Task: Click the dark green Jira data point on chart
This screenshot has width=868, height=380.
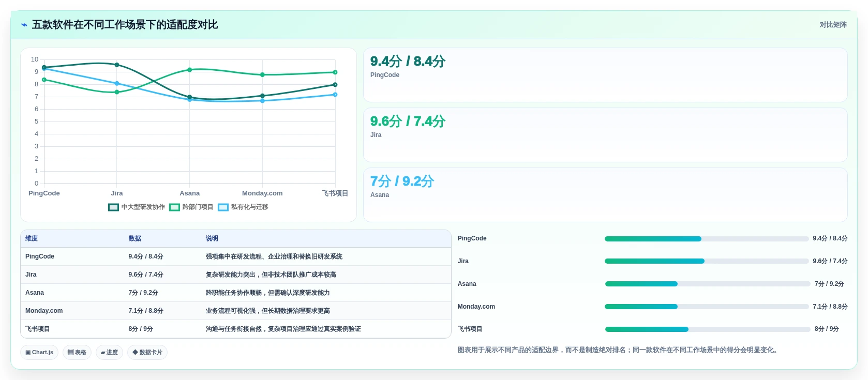Action: (117, 65)
